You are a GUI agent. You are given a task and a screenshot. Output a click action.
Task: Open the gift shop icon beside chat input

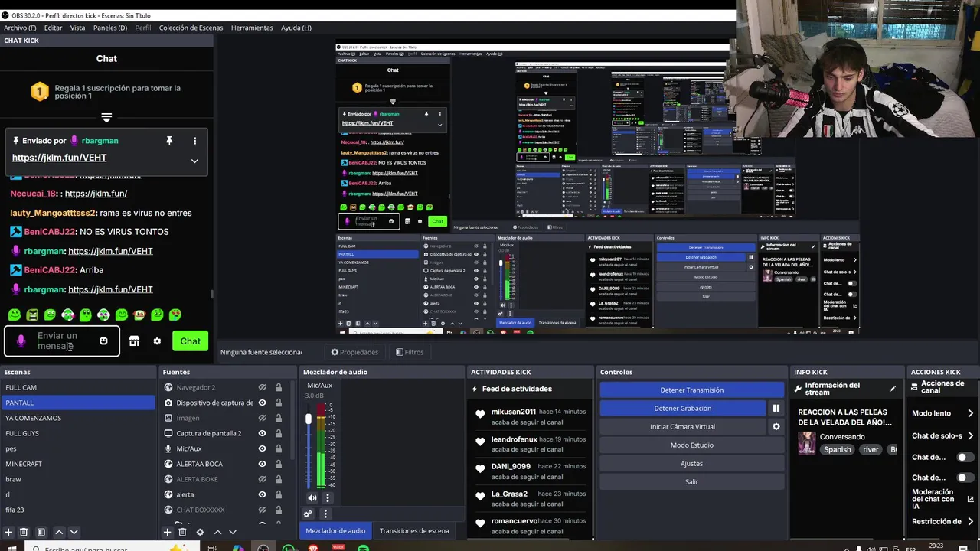pyautogui.click(x=134, y=341)
